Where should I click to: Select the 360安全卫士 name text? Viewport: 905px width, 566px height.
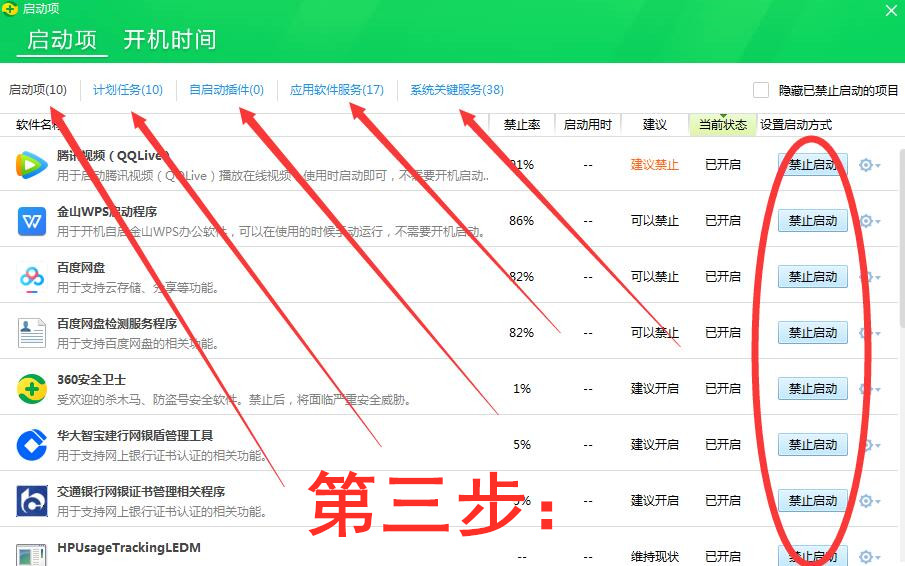[x=91, y=380]
